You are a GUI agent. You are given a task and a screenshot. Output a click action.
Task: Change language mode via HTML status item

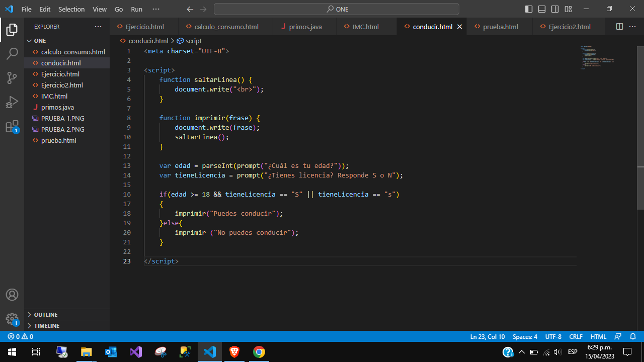598,336
